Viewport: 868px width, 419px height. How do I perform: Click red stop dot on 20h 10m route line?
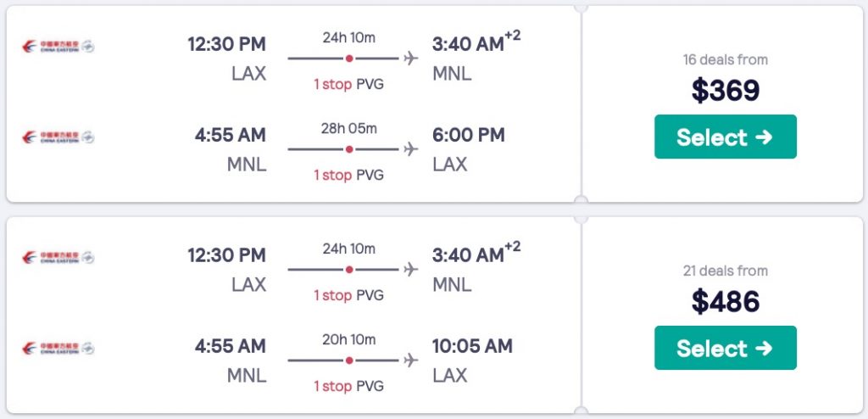tap(349, 360)
